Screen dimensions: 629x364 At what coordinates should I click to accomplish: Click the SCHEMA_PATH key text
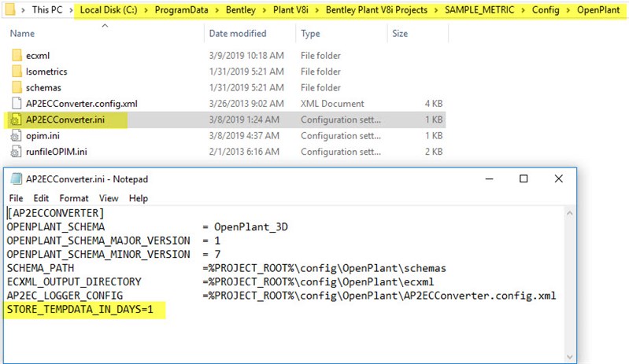pos(40,268)
